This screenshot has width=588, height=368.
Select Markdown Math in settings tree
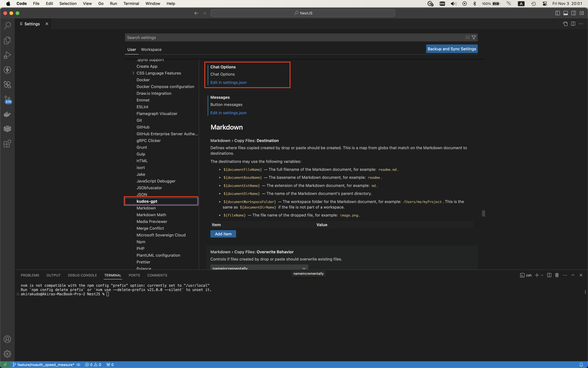coord(151,215)
